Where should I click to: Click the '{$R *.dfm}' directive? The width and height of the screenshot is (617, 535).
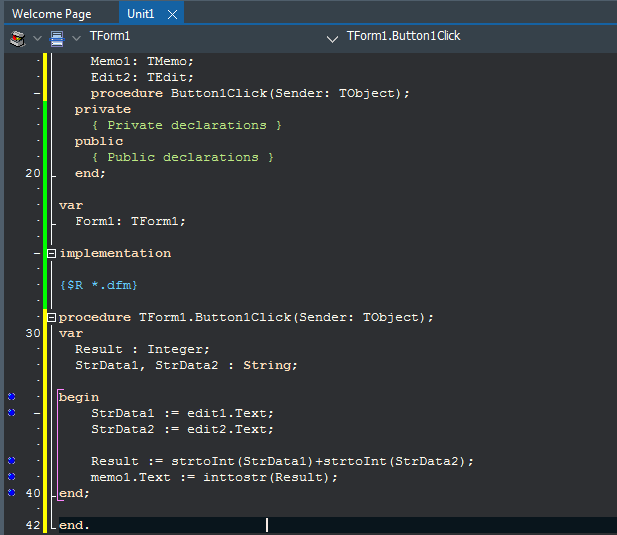pos(98,285)
